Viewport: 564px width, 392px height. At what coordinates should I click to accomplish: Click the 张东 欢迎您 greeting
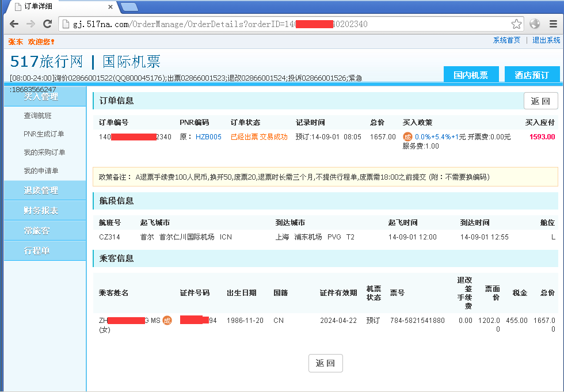pyautogui.click(x=32, y=41)
